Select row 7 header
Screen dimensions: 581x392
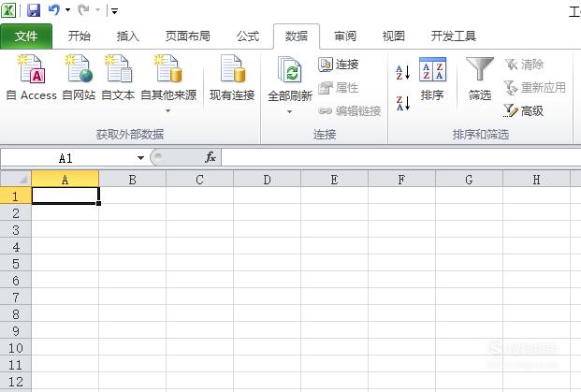click(x=16, y=297)
